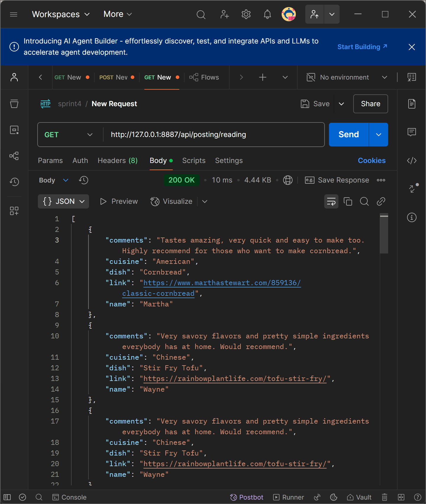
Task: Open the Settings tab
Action: [229, 161]
